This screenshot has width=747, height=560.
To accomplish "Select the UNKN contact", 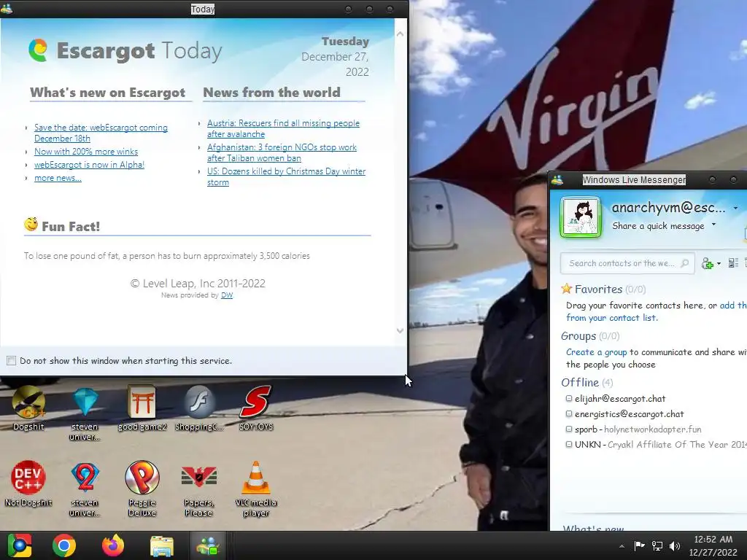I will [656, 444].
